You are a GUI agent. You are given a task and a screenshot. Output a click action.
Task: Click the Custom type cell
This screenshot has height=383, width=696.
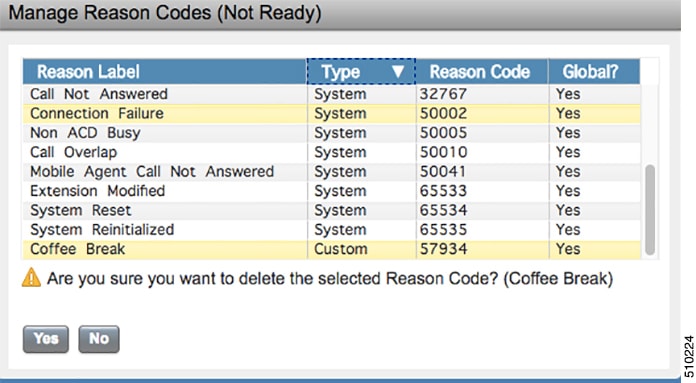click(361, 249)
